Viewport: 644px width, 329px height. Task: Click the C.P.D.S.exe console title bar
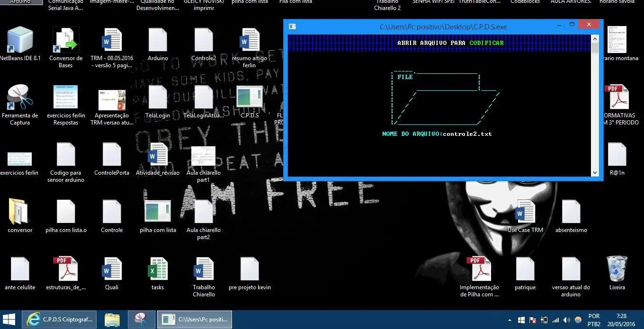tap(443, 27)
